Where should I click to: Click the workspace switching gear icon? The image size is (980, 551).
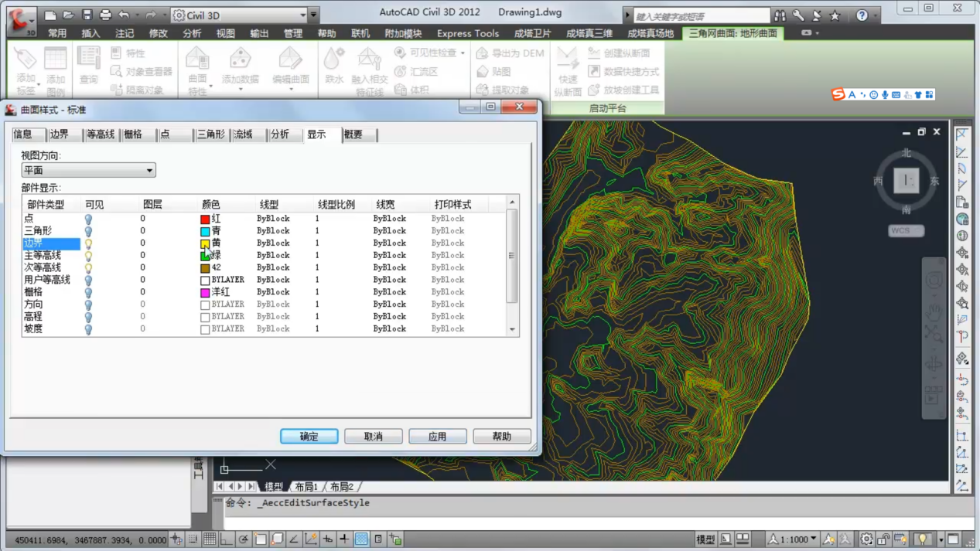click(866, 539)
